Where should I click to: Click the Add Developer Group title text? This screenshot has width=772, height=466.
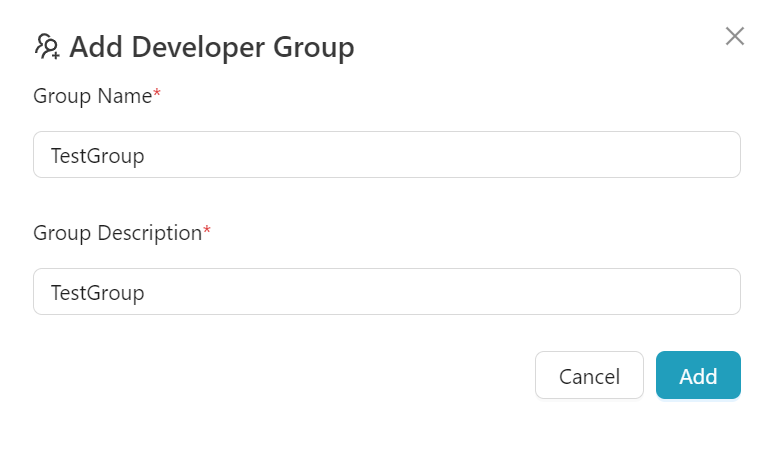click(x=212, y=47)
